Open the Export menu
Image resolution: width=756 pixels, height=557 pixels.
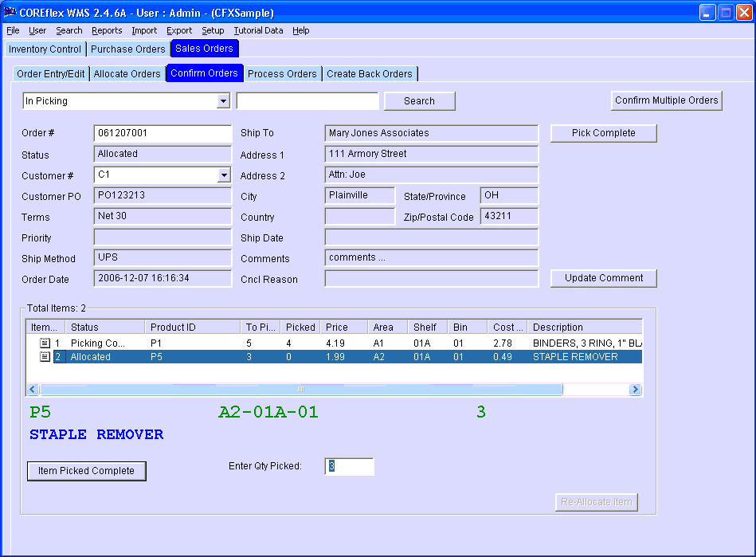(x=179, y=30)
